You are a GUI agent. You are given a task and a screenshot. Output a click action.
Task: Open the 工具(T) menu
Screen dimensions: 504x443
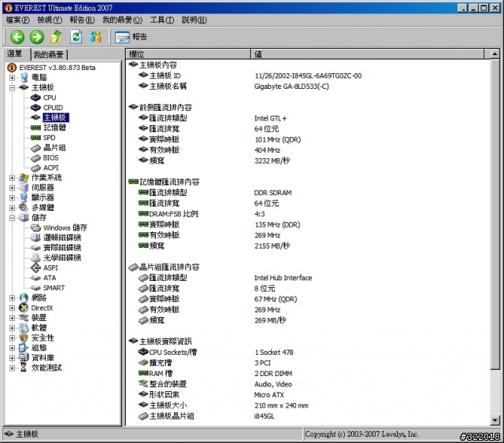(162, 20)
